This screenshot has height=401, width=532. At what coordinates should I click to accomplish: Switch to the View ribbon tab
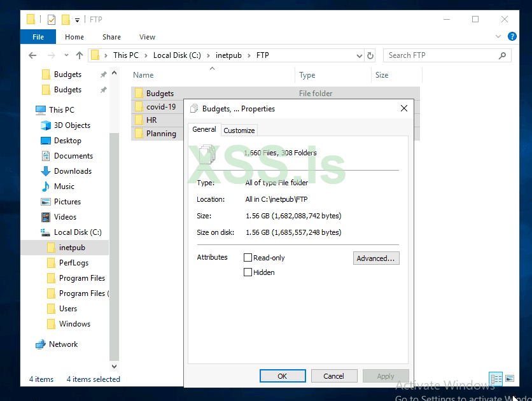click(147, 37)
